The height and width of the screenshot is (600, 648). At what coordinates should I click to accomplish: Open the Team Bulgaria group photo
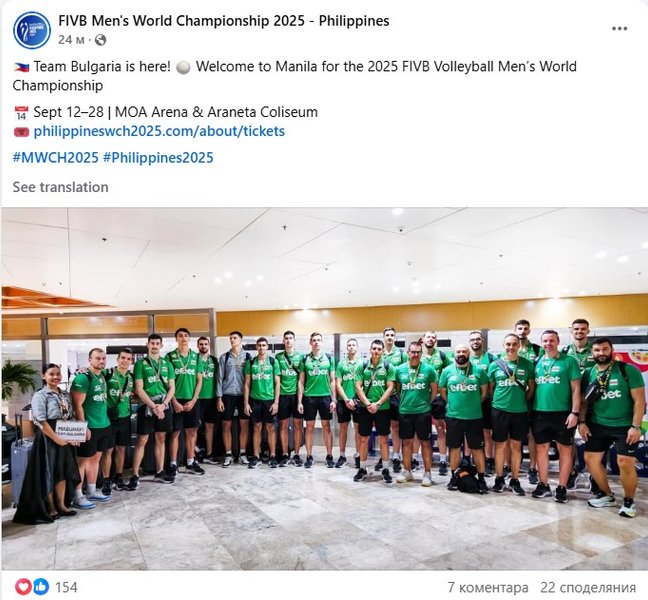324,389
